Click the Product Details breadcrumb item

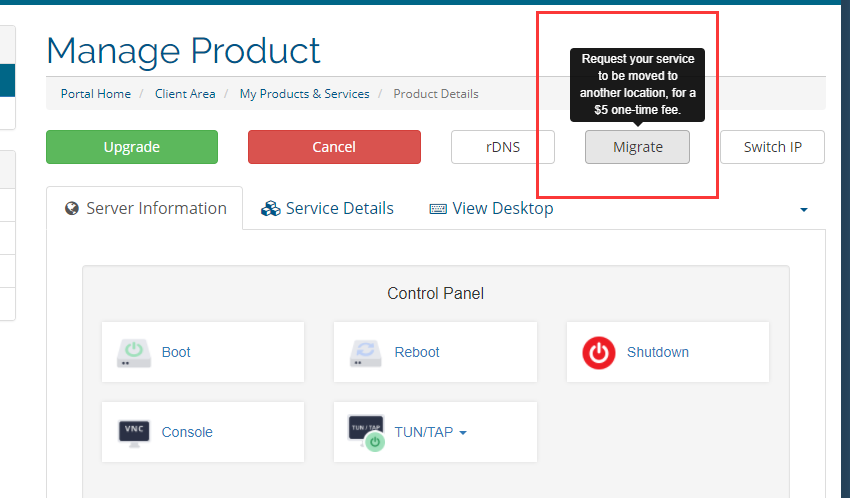pos(436,94)
